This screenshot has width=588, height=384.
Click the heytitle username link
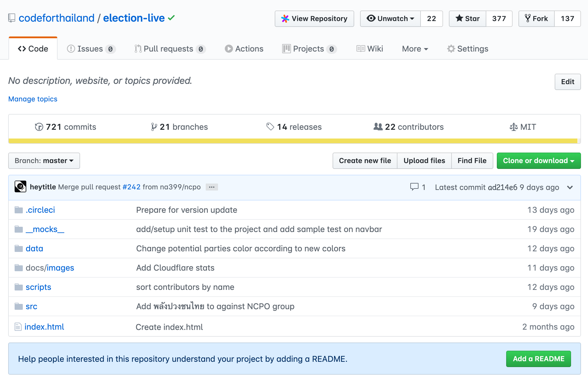tap(43, 187)
